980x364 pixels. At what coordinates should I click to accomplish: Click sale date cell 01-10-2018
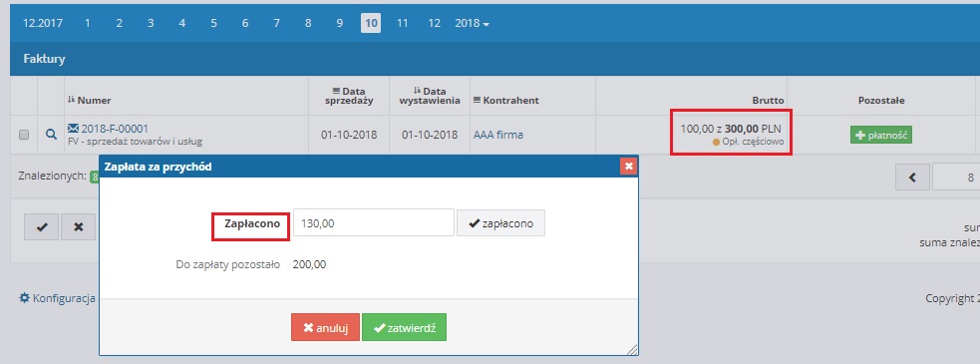point(349,135)
